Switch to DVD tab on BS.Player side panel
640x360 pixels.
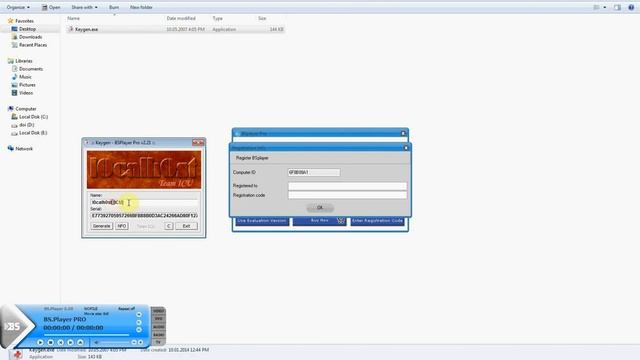tap(158, 319)
